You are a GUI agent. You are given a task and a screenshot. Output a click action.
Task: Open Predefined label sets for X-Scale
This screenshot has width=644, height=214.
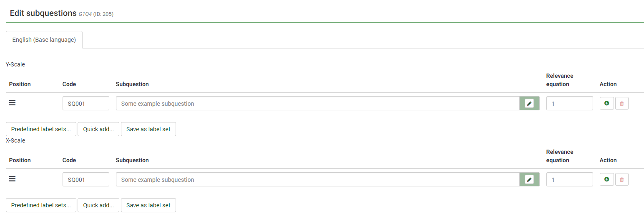[41, 205]
